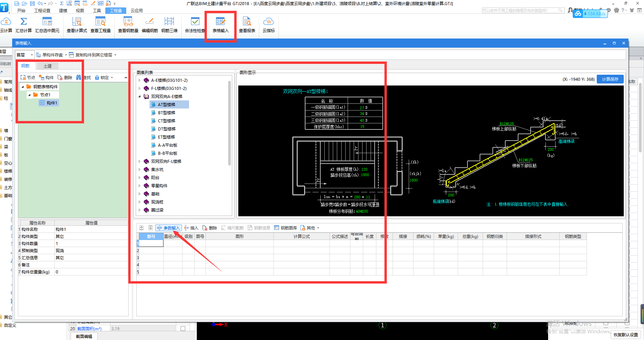Viewport: 644px width, 340px height.
Task: Open 视图 ribbon tab
Action: click(80, 10)
